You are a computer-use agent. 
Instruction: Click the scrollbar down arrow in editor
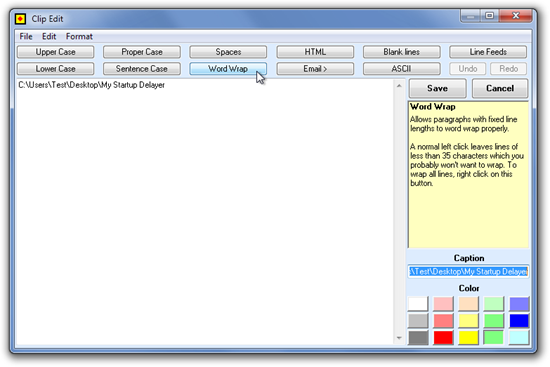coord(399,338)
